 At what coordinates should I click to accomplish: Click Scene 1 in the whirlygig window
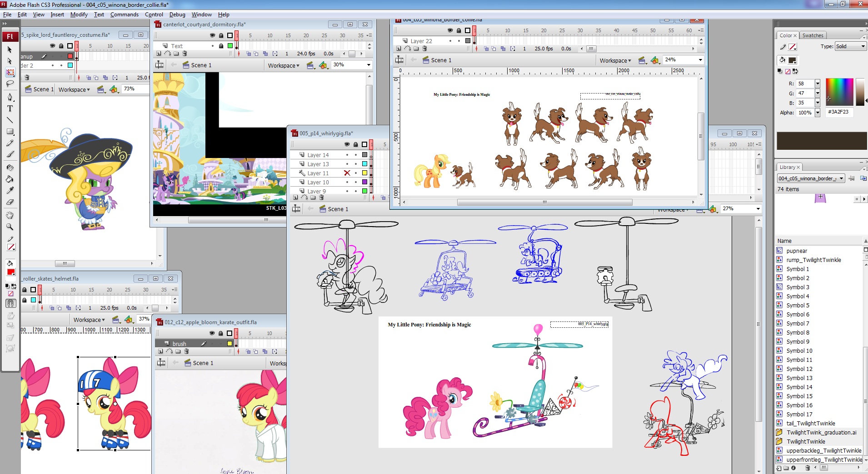(338, 209)
